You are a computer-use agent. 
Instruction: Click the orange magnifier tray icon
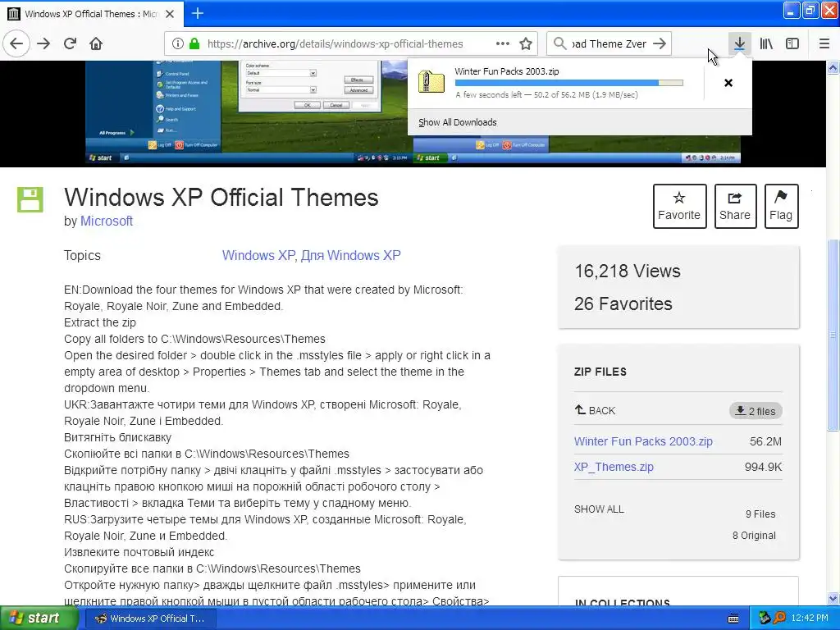point(779,618)
